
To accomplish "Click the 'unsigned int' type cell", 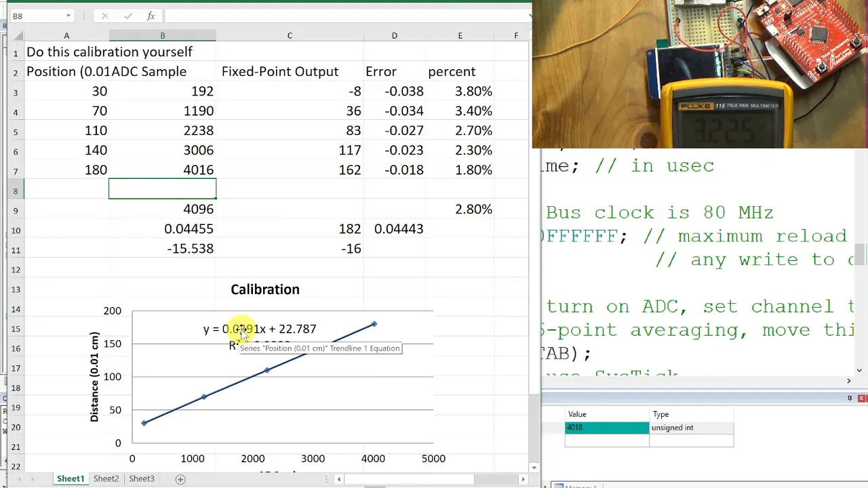I will pyautogui.click(x=691, y=428).
